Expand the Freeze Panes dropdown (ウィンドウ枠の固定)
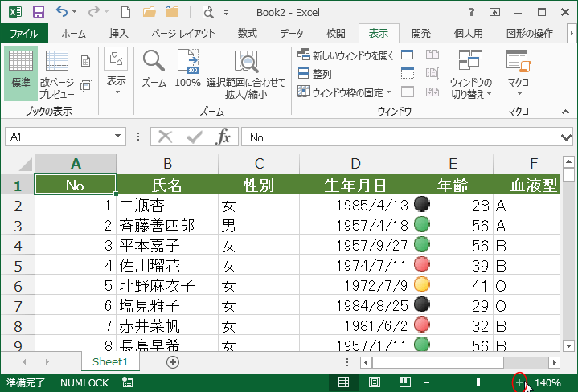578x392 pixels. (x=344, y=92)
